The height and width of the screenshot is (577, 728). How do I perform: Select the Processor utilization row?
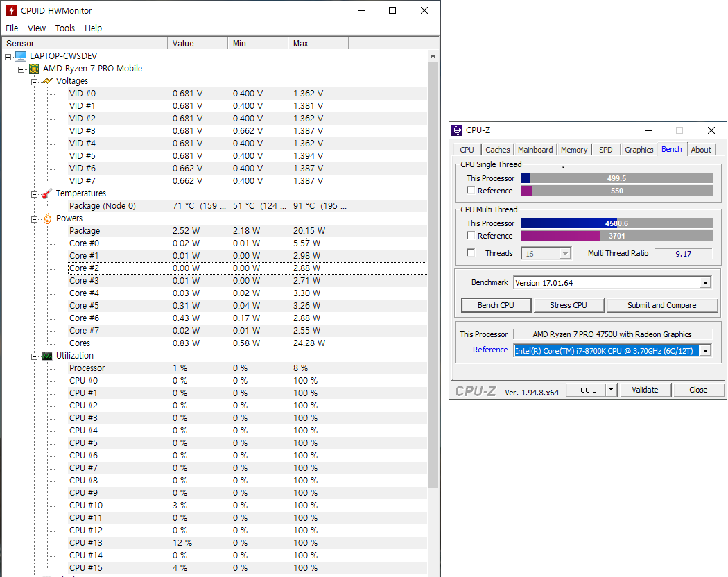point(248,368)
